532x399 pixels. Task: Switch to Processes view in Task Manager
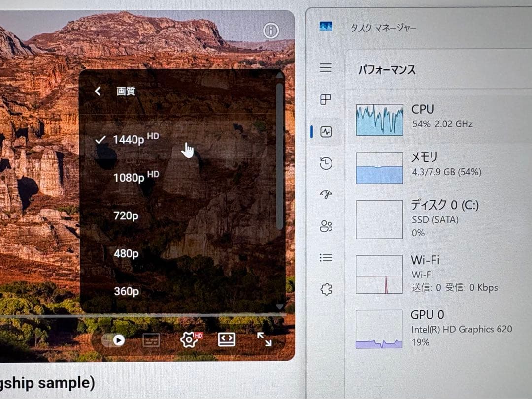tap(325, 100)
